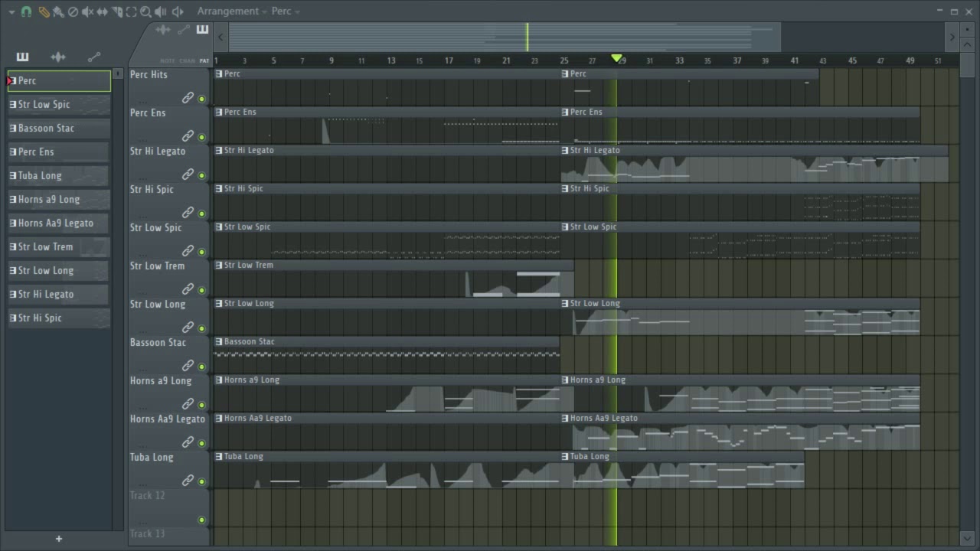The image size is (980, 551).
Task: Mute the Str Low Trem track
Action: tap(202, 290)
